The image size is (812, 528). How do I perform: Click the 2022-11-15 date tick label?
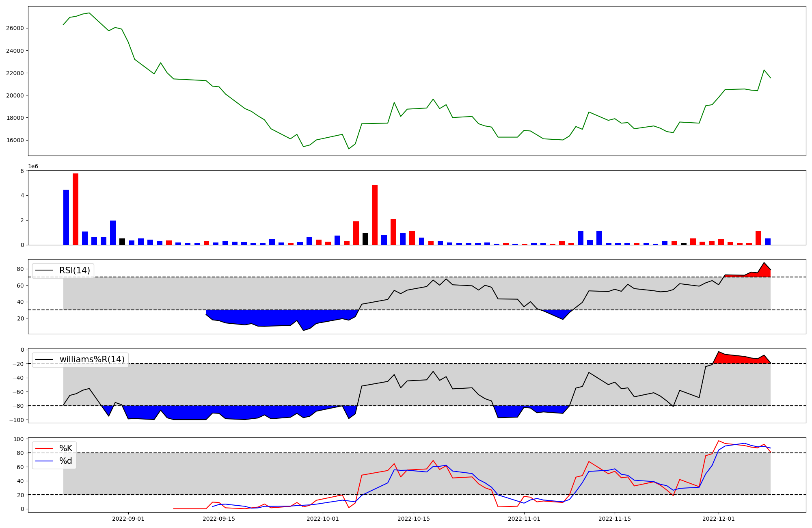[x=615, y=519]
